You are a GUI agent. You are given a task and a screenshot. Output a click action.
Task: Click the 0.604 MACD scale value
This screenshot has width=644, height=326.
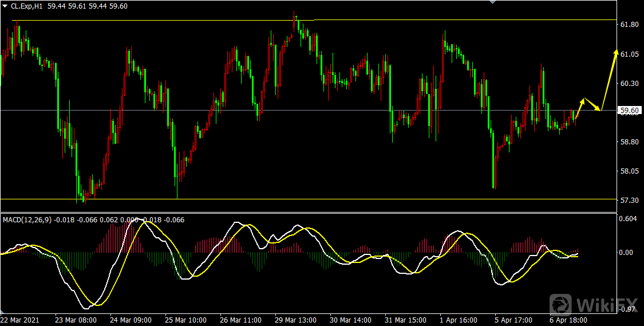[x=629, y=219]
